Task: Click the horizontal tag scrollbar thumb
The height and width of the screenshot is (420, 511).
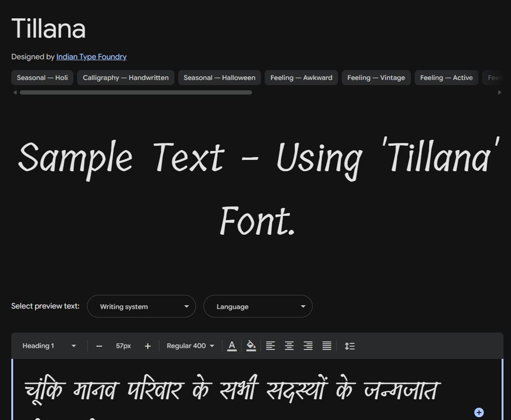Action: pyautogui.click(x=135, y=93)
